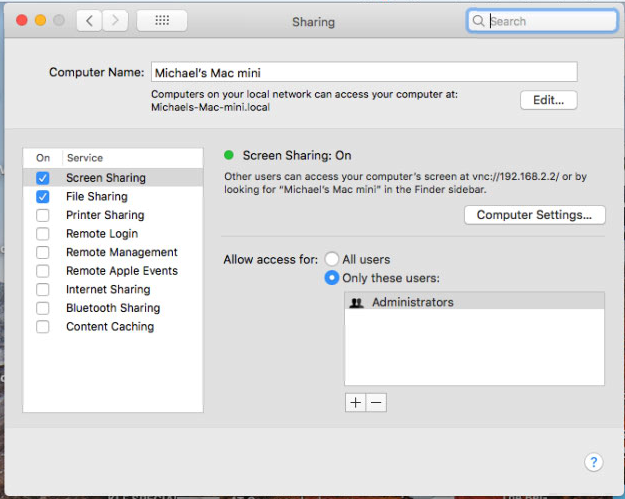Click the Sharing window title
Viewport: 625px width, 499px height.
313,22
